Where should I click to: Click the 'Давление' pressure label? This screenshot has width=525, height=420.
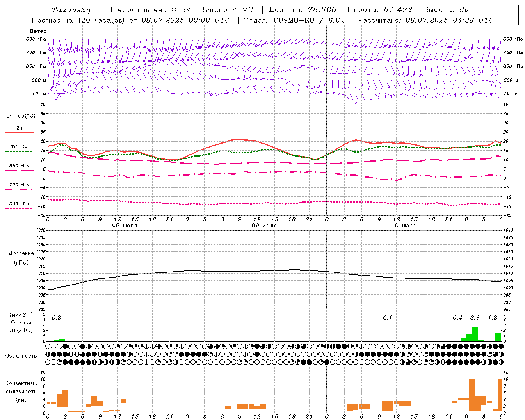21,253
